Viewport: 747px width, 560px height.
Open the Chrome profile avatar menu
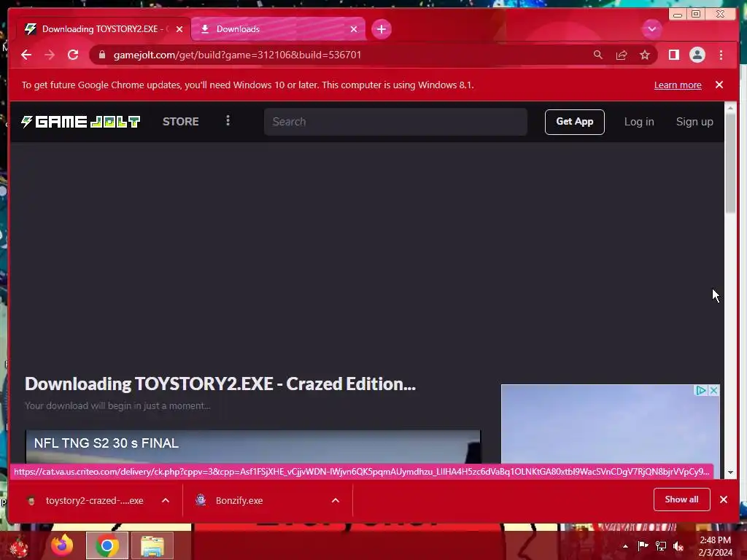(x=697, y=55)
